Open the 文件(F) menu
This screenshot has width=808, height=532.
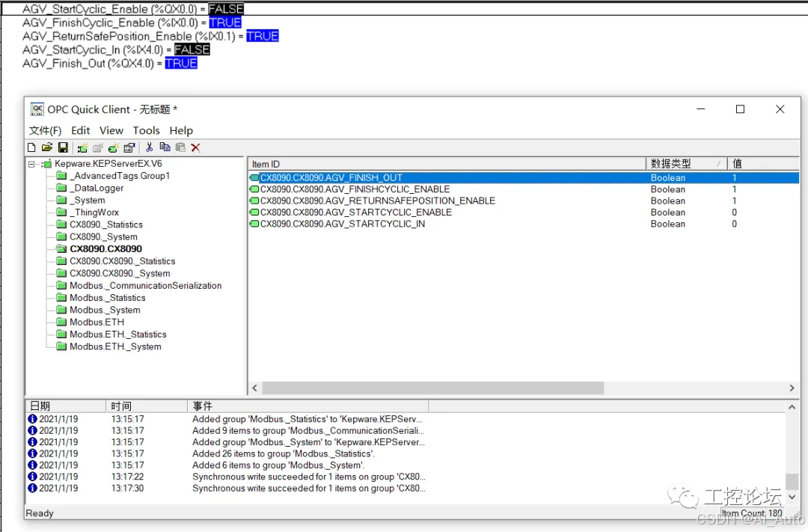[46, 131]
